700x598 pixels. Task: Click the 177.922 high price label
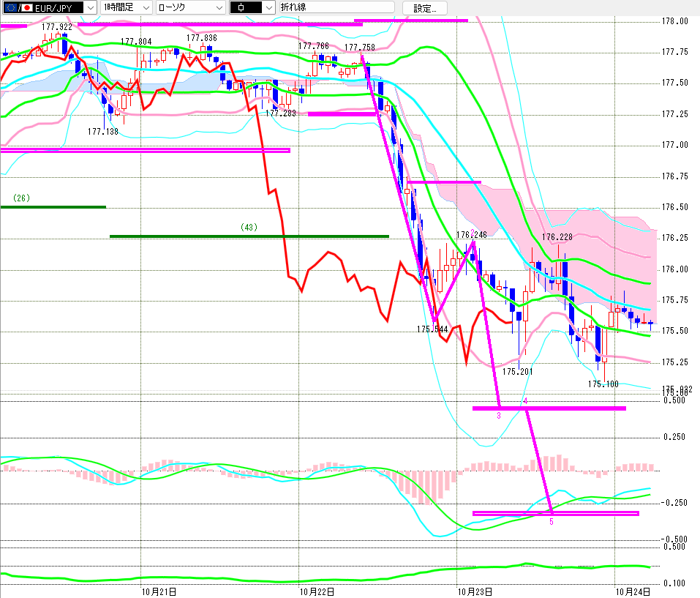(x=57, y=27)
